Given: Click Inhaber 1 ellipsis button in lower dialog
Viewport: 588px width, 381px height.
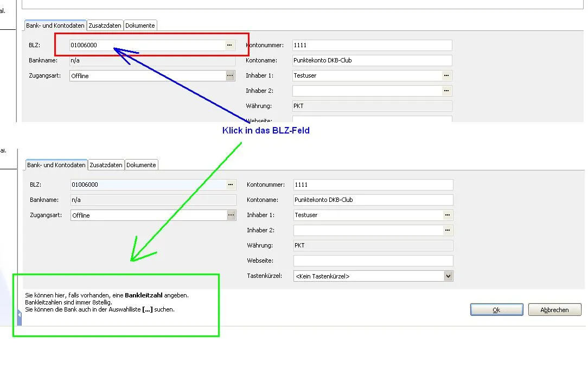Looking at the screenshot, I should coord(448,215).
